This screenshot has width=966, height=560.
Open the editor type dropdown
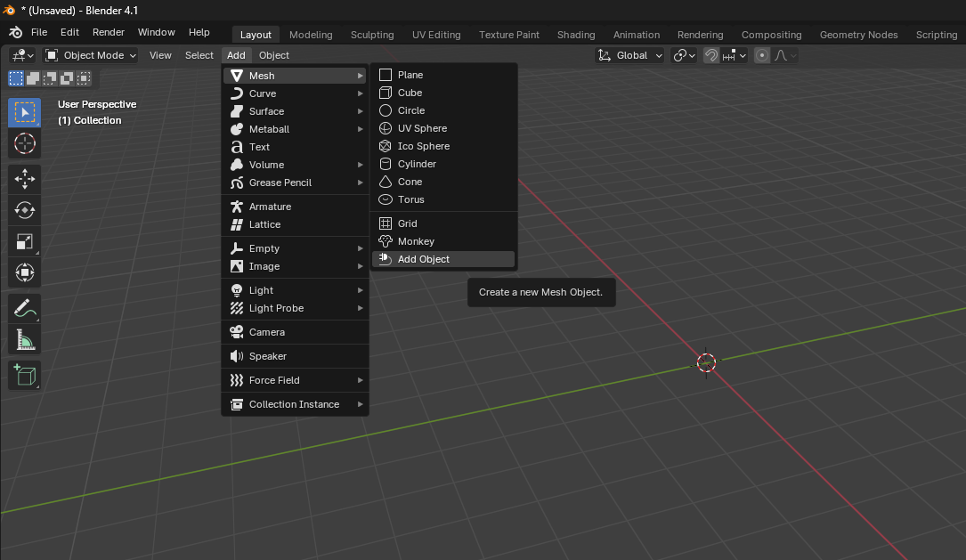click(23, 55)
